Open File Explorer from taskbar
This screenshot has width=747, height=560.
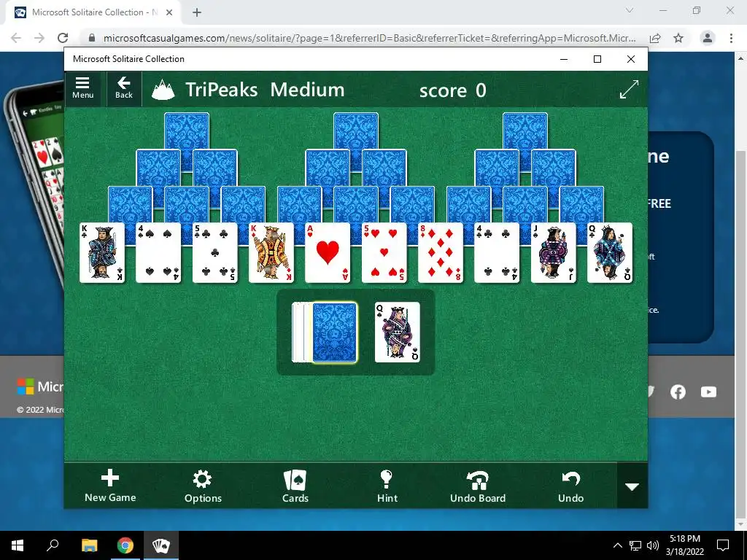point(89,545)
